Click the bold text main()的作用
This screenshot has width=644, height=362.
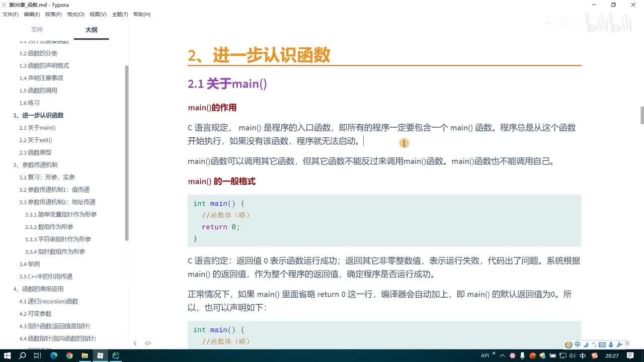[212, 108]
